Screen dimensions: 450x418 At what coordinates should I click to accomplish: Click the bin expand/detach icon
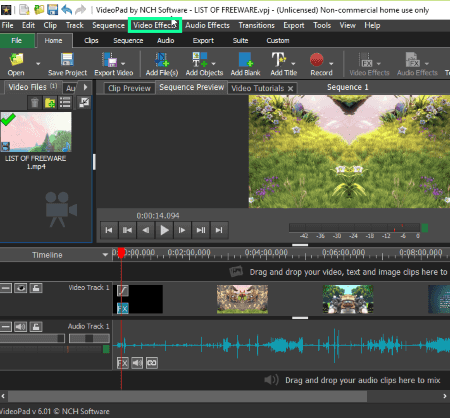point(84,102)
